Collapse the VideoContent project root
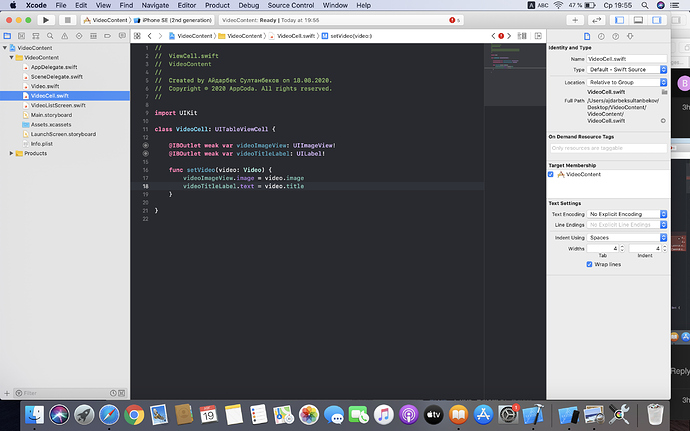690x431 pixels. tap(5, 48)
